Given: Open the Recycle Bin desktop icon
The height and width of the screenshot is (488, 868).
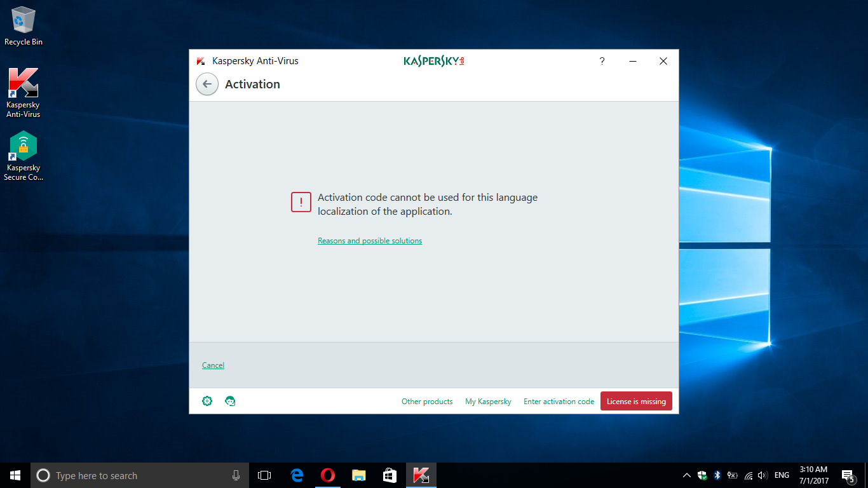Looking at the screenshot, I should click(x=24, y=27).
